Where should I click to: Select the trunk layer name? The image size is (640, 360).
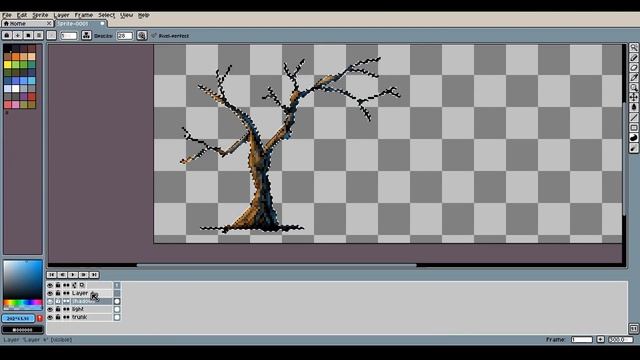click(x=79, y=317)
